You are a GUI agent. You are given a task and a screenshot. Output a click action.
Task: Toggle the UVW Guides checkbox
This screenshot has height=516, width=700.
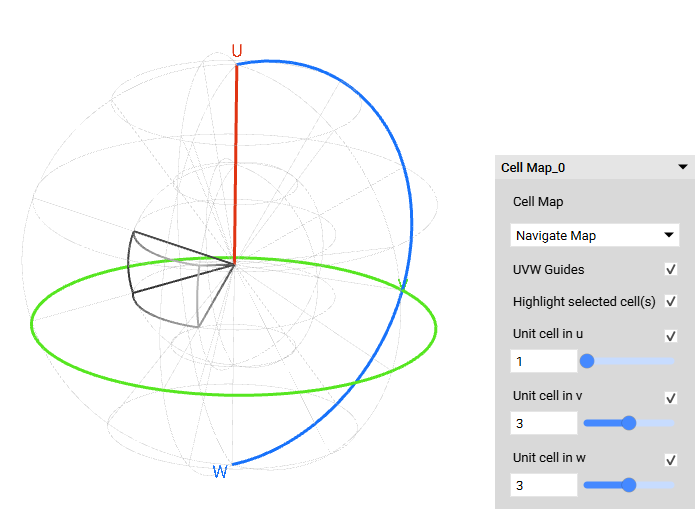pos(670,269)
